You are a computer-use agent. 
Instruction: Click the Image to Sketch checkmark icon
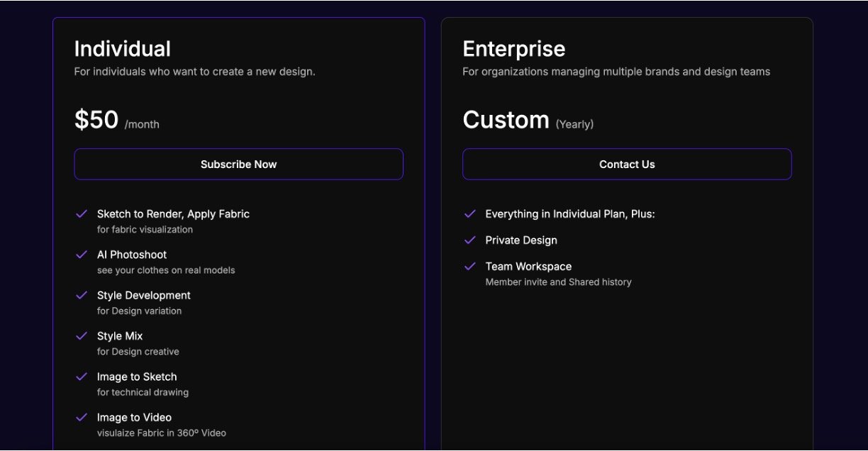pos(82,377)
